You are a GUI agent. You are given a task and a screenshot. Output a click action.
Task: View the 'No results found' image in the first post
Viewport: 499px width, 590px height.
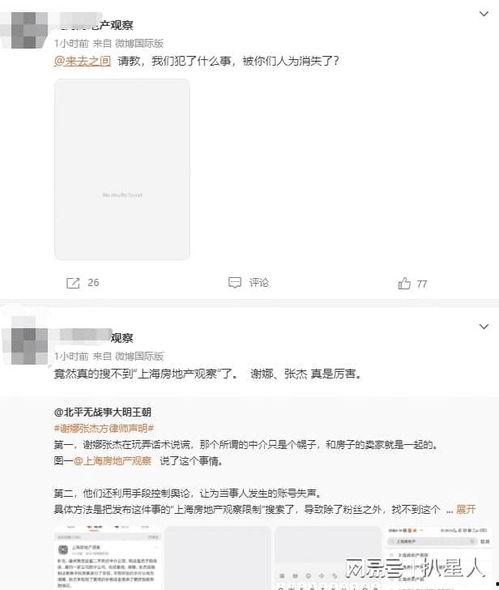[122, 169]
